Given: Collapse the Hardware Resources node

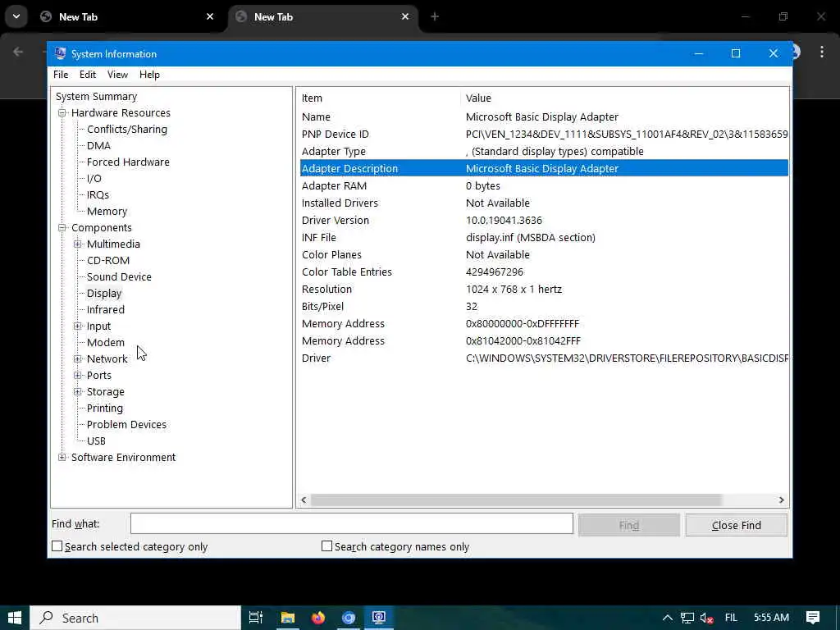Looking at the screenshot, I should pyautogui.click(x=62, y=112).
